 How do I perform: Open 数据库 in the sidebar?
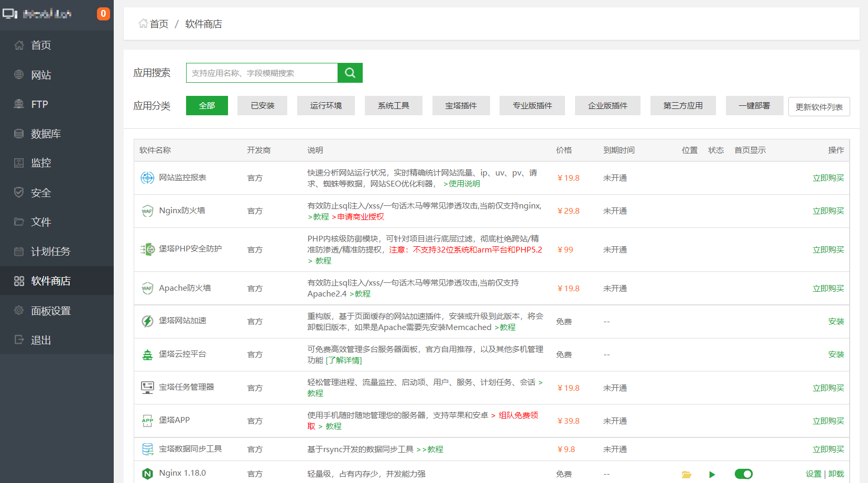[57, 134]
